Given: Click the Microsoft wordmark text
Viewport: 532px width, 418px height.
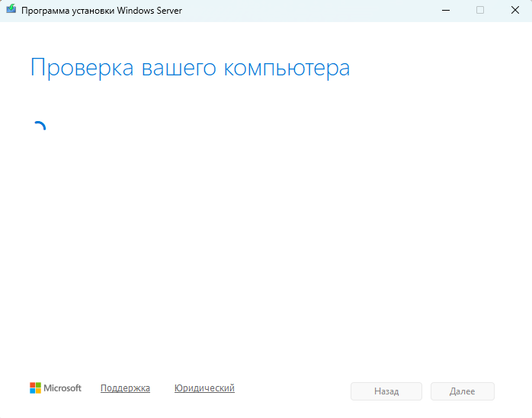Looking at the screenshot, I should pyautogui.click(x=62, y=388).
